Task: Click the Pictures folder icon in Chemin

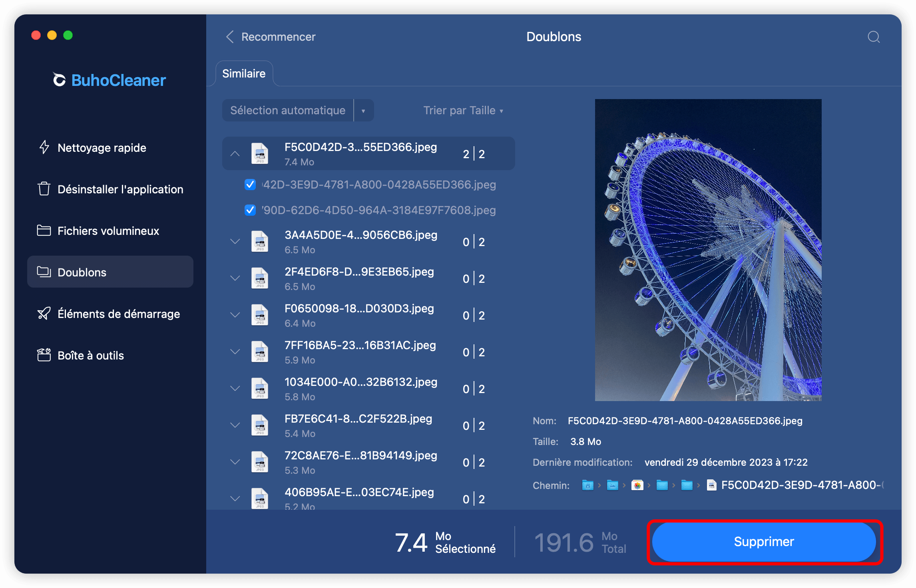Action: click(612, 485)
